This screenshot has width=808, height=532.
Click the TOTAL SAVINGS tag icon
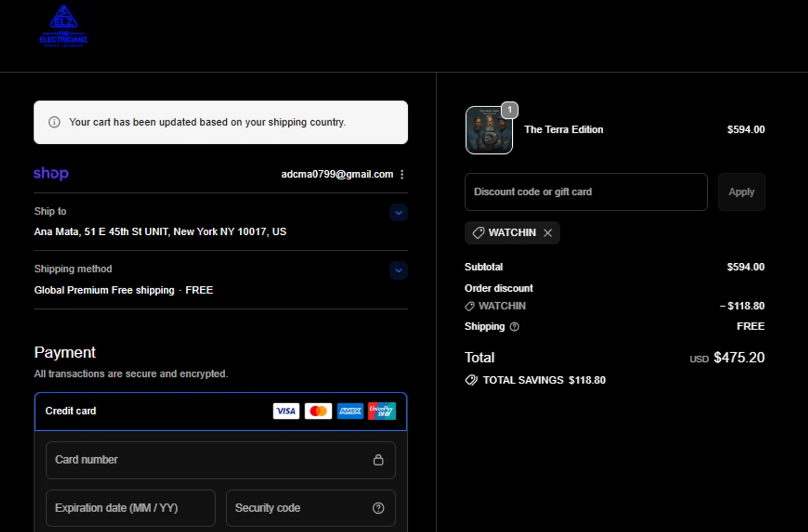tap(471, 380)
